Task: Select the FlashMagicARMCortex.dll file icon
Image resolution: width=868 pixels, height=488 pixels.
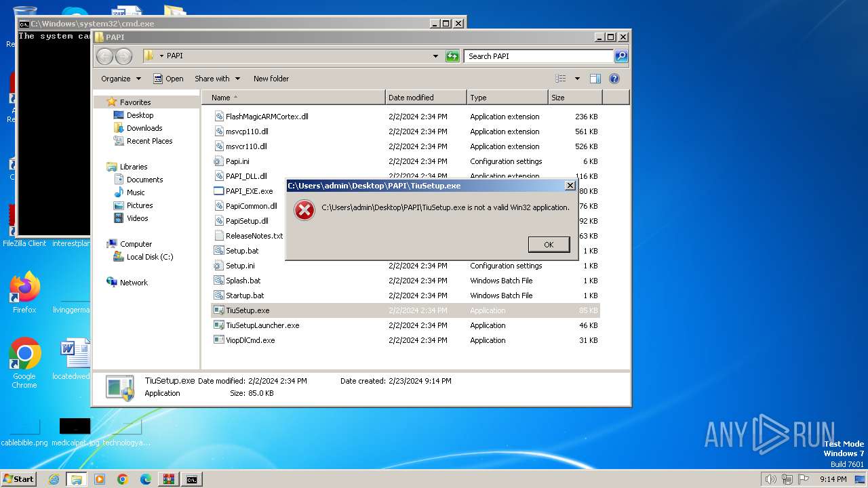Action: click(219, 117)
